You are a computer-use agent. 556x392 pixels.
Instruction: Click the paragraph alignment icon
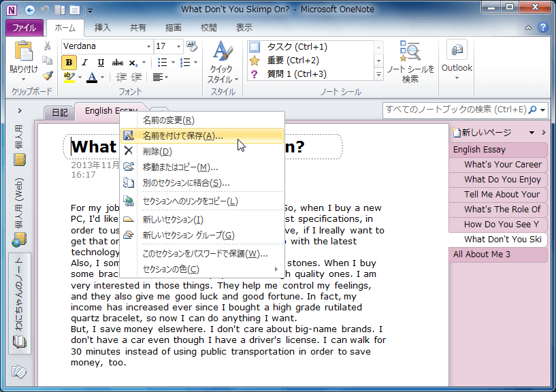157,77
